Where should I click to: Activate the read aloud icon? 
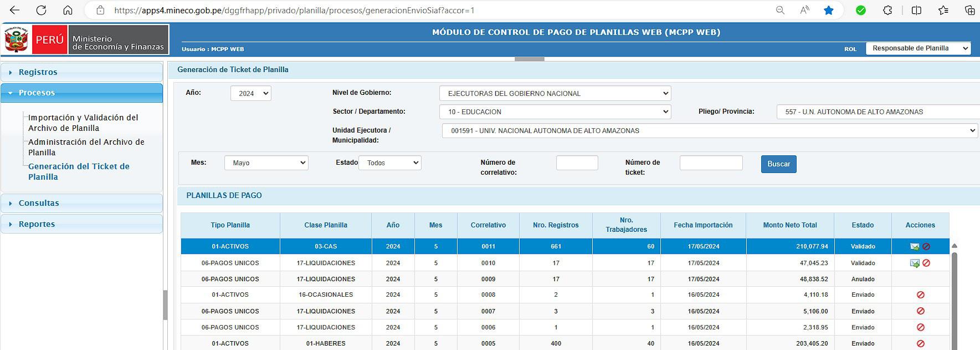coord(805,10)
